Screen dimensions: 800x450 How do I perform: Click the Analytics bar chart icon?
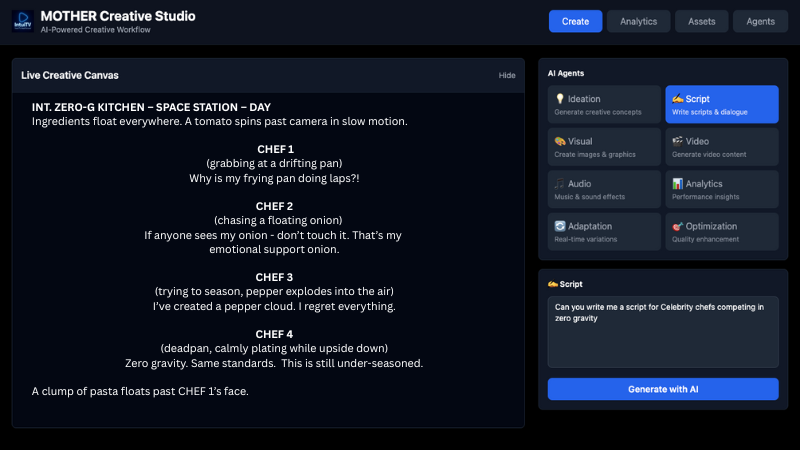click(x=677, y=184)
